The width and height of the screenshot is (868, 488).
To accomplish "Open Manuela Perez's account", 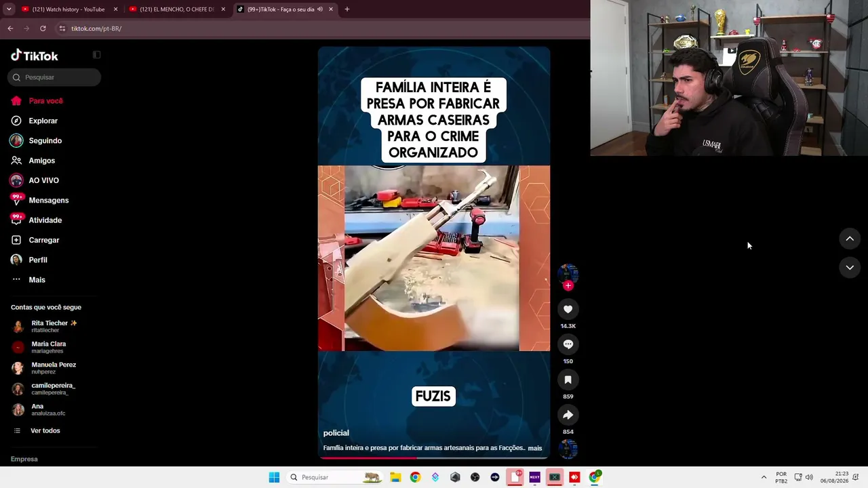I will 44,368.
